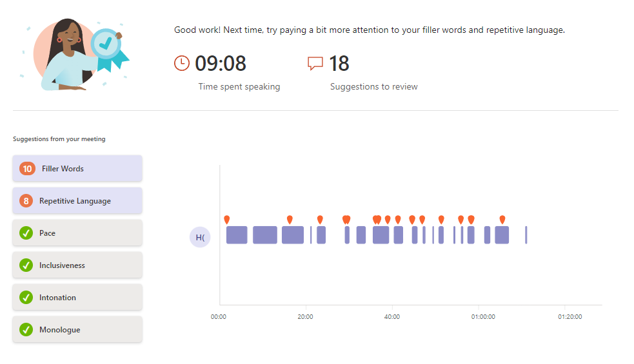The height and width of the screenshot is (364, 634).
Task: Click the final thin speaking segment on the timeline
Action: click(526, 235)
